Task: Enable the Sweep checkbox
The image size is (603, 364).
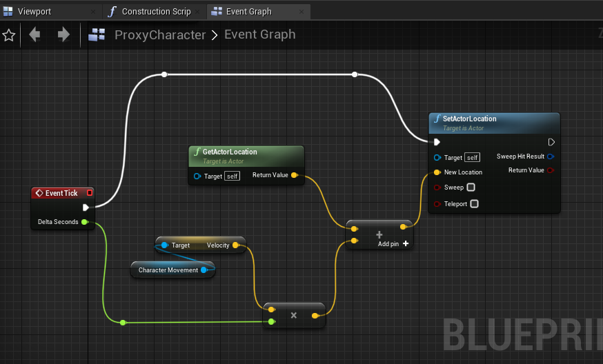Action: point(471,188)
